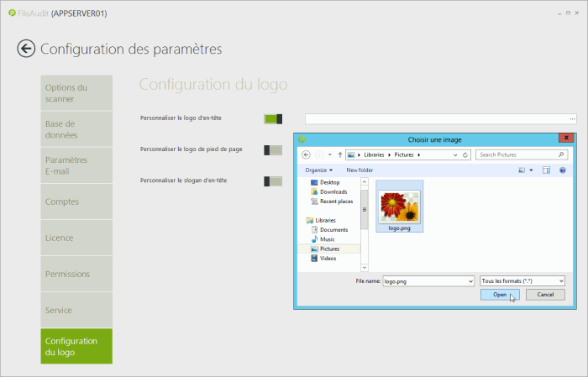The height and width of the screenshot is (377, 588).
Task: Expand the Organize dropdown menu
Action: coord(319,170)
